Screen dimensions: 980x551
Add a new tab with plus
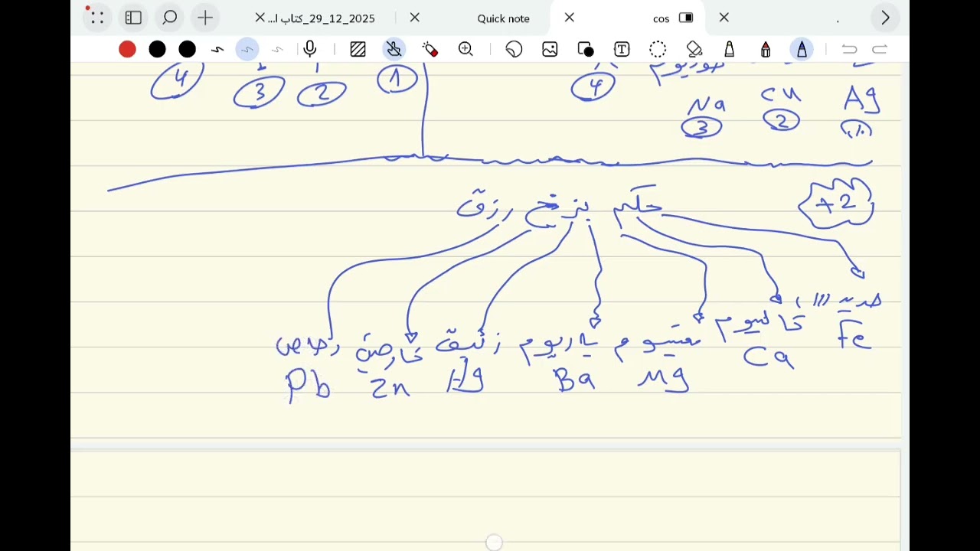205,18
